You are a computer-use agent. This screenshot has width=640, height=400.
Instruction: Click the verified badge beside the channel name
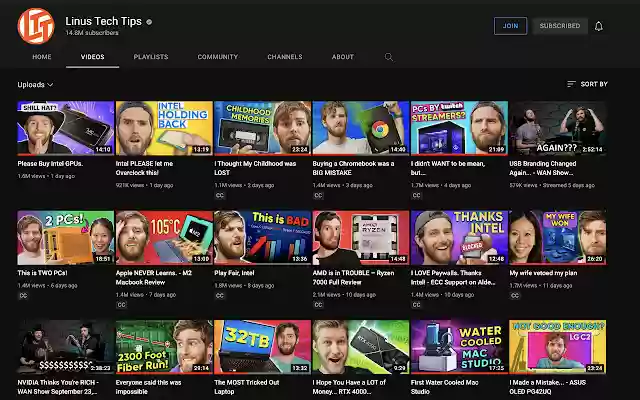coord(149,22)
